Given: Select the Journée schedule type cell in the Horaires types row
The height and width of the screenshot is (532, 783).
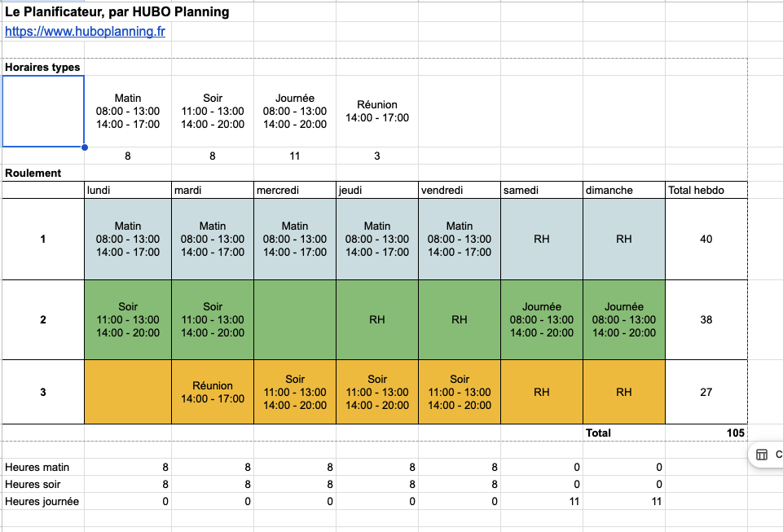Looking at the screenshot, I should click(295, 112).
